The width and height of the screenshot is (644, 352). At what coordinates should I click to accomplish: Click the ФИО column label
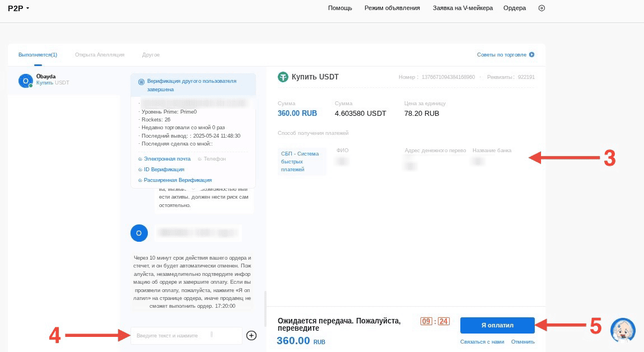343,151
